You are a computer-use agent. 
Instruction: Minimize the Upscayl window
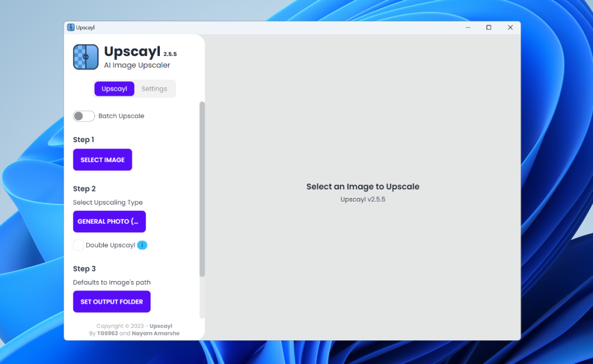468,27
